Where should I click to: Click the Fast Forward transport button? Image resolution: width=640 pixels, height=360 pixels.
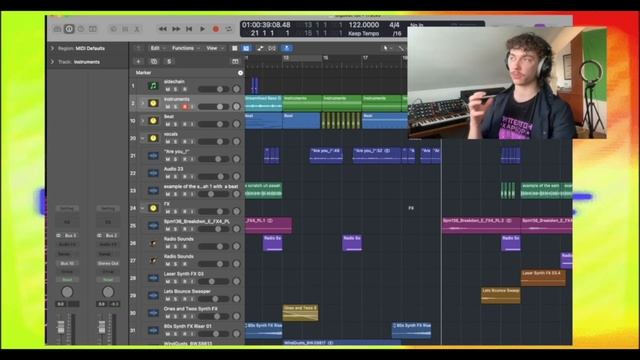[176, 29]
